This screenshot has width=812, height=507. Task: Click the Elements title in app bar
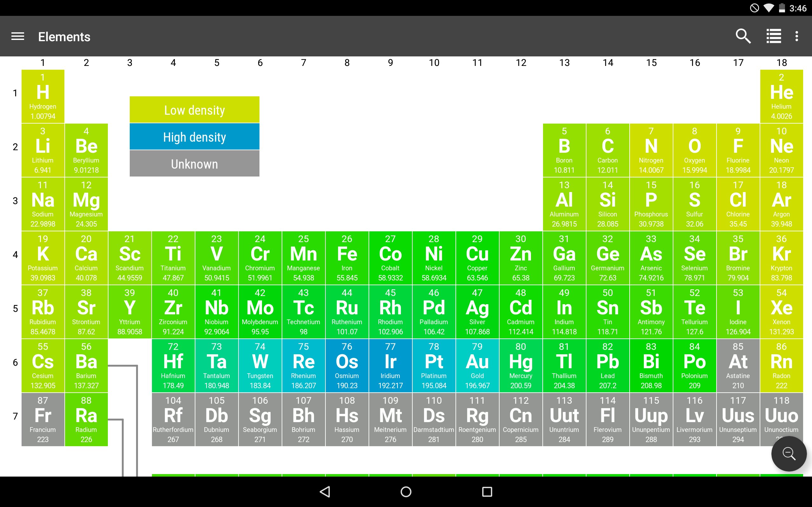pos(64,36)
